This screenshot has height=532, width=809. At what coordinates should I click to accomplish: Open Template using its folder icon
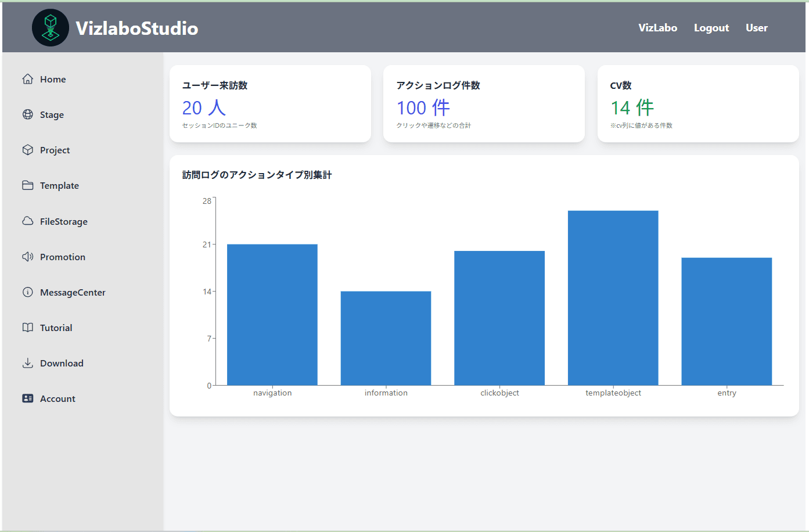(27, 185)
